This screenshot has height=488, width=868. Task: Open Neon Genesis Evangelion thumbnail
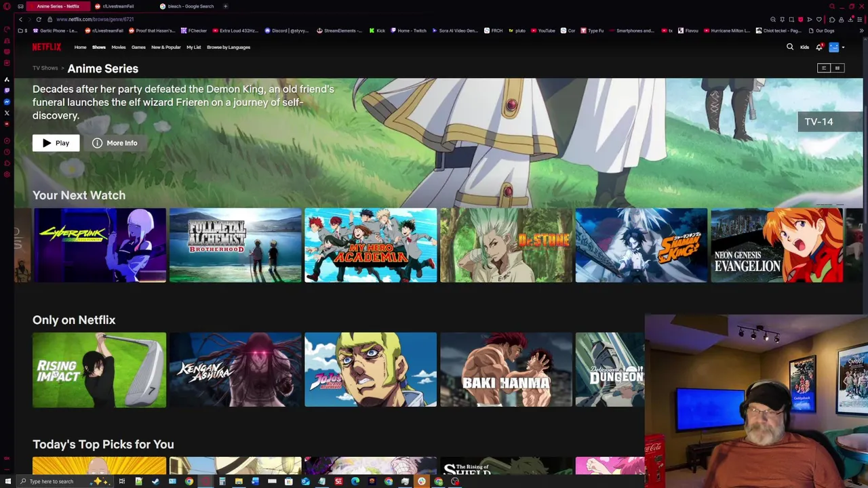point(777,245)
